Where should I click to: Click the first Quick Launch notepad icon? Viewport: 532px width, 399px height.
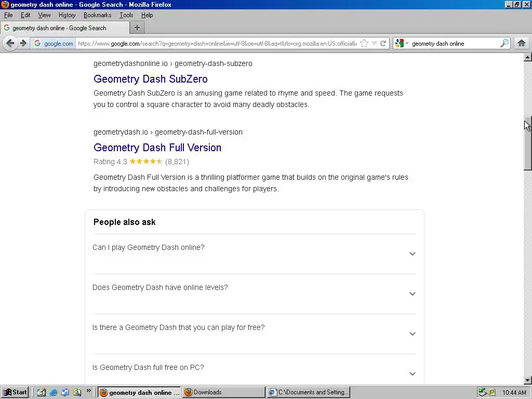pos(42,392)
